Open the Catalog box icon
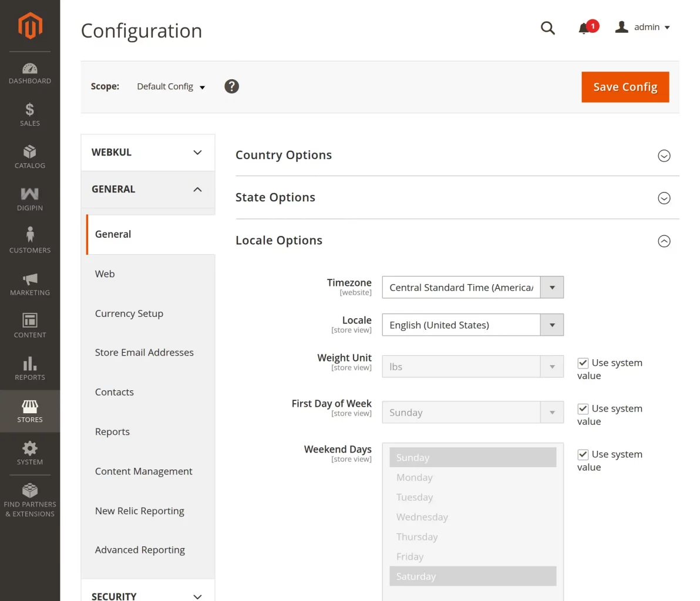Image resolution: width=700 pixels, height=601 pixels. (30, 152)
